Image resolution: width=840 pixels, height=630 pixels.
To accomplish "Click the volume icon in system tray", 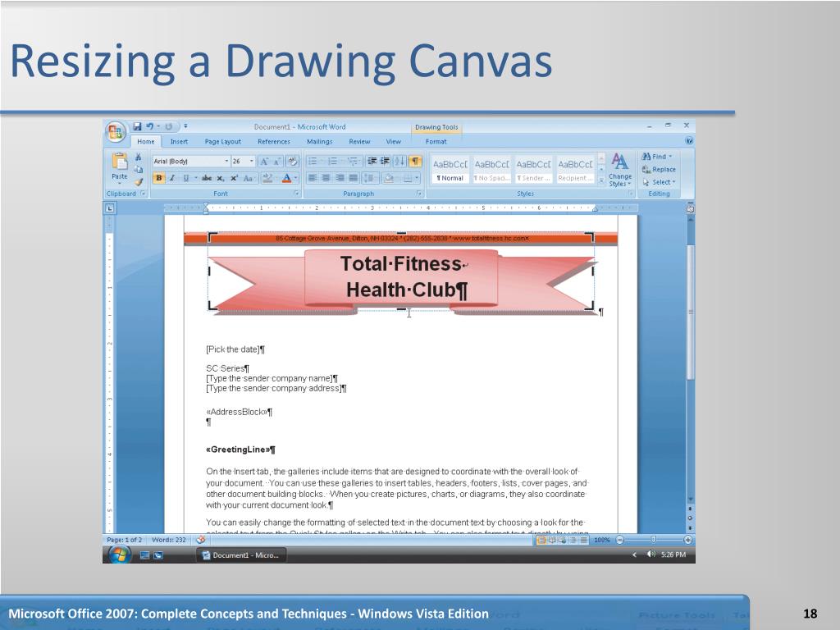I will click(651, 555).
